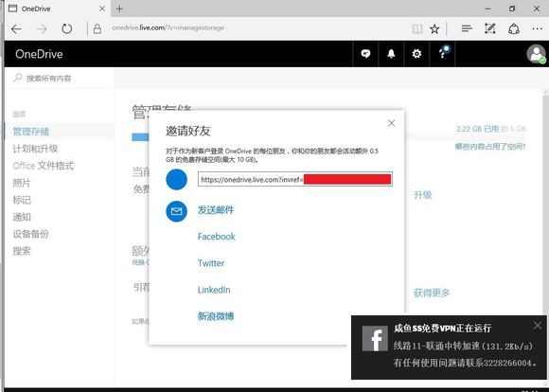Viewport: 549px width, 392px height.
Task: Open notifications bell in OneDrive header
Action: [x=391, y=54]
